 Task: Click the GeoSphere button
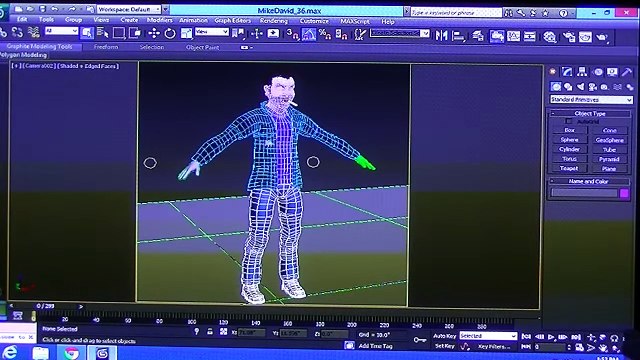point(609,140)
